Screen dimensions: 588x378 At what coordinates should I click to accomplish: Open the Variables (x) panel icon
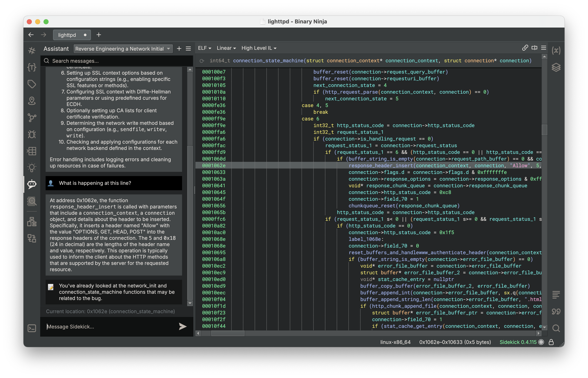[x=556, y=51]
